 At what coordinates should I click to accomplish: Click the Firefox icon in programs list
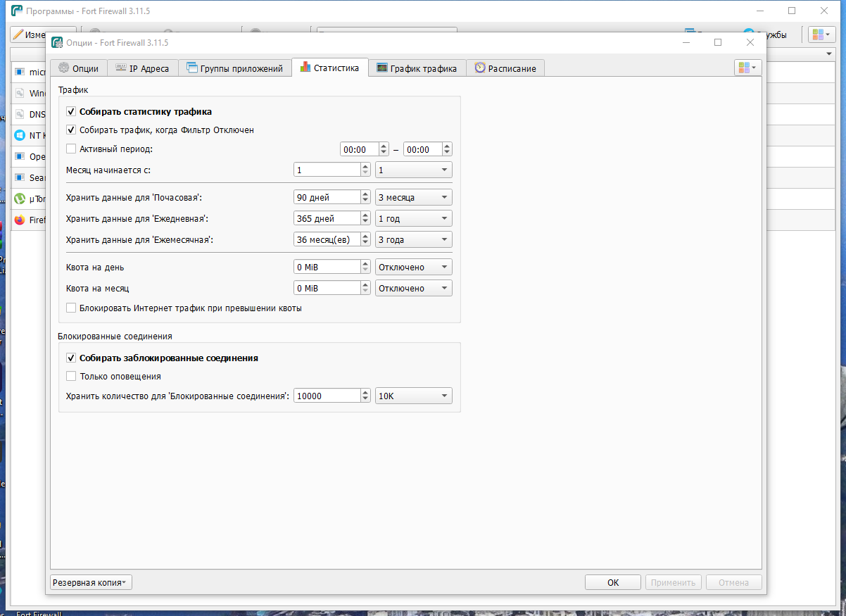coord(20,220)
